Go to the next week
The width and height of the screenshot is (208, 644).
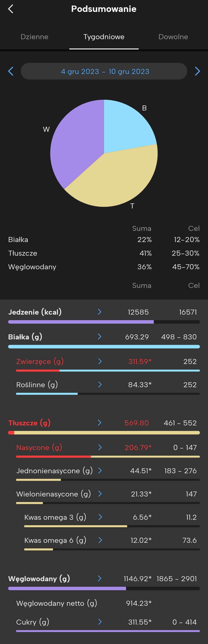tap(197, 71)
